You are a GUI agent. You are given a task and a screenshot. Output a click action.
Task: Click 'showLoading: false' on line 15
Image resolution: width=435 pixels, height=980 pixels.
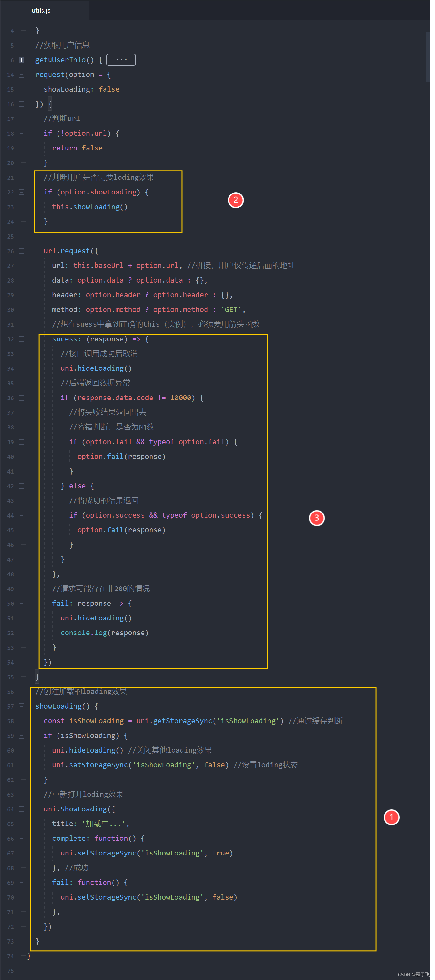pos(82,90)
